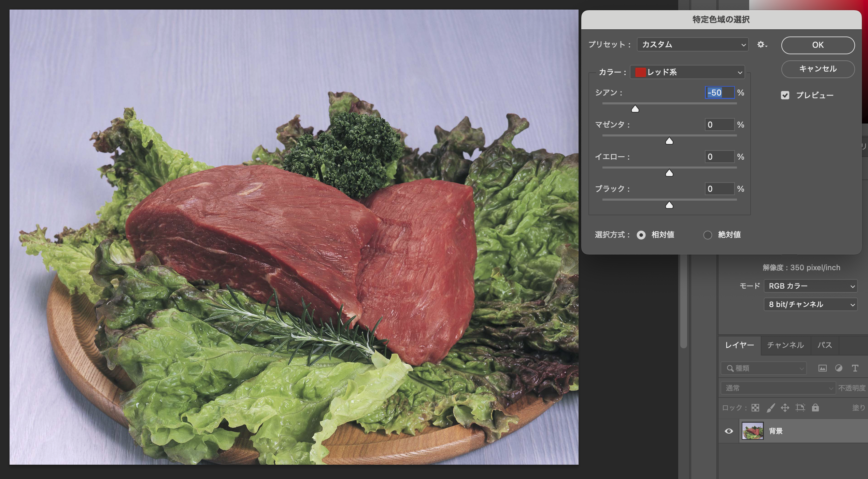Filter layers by adjustment layer icon

[x=839, y=368]
